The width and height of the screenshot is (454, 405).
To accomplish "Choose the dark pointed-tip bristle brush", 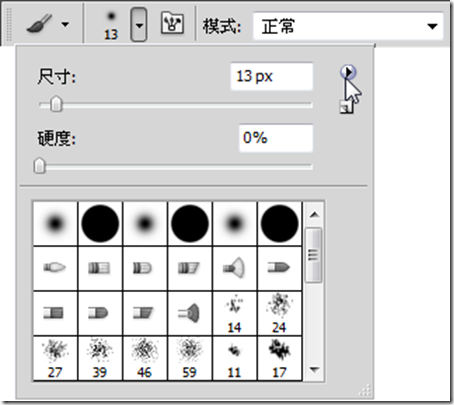I will (x=279, y=268).
